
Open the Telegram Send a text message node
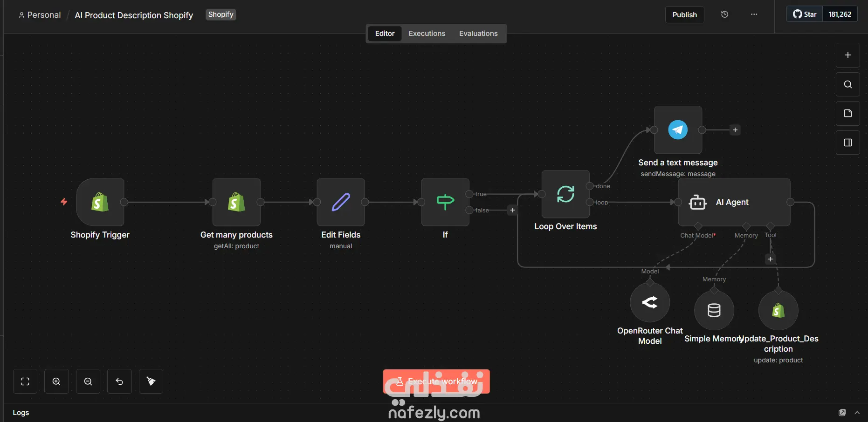(678, 130)
